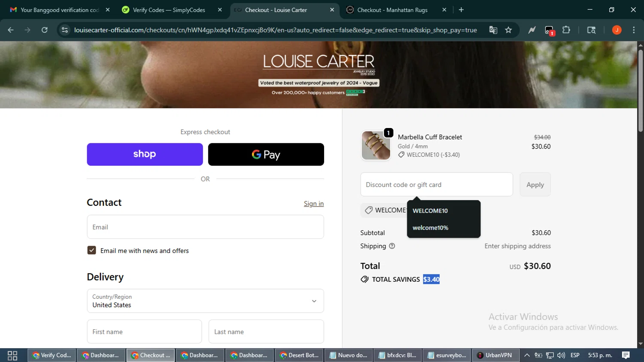Click the Marbella Cuff Bracelet thumbnail

click(x=376, y=146)
